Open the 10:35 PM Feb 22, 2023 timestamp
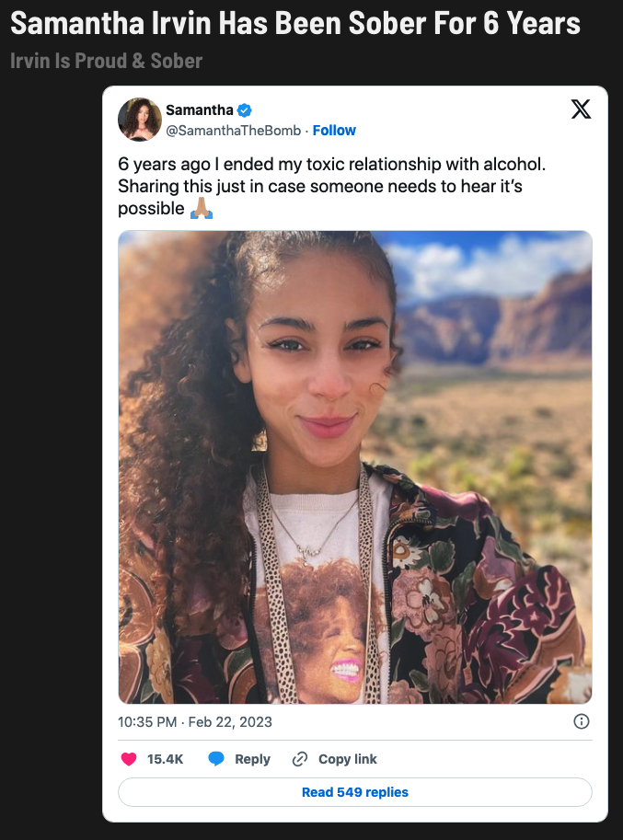623x840 pixels. (195, 721)
